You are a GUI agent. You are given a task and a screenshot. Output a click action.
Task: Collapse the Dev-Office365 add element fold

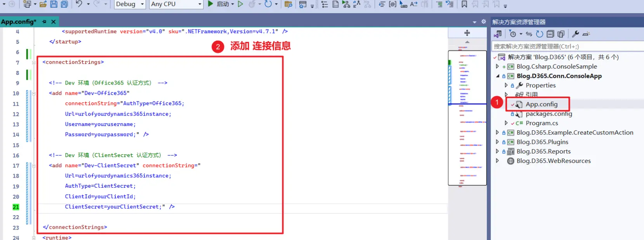34,93
